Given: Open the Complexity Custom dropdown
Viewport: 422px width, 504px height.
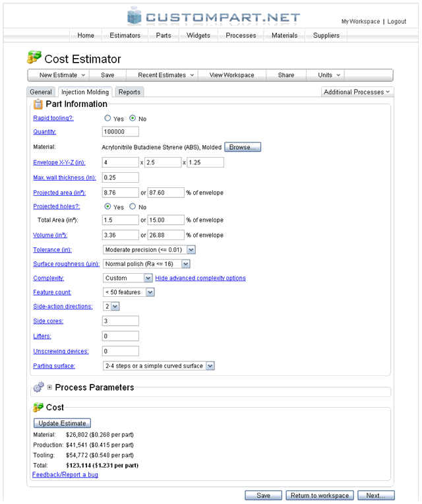Looking at the screenshot, I should pos(127,278).
